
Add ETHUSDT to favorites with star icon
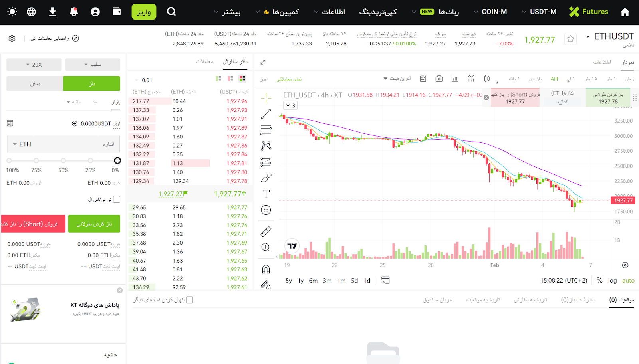570,39
